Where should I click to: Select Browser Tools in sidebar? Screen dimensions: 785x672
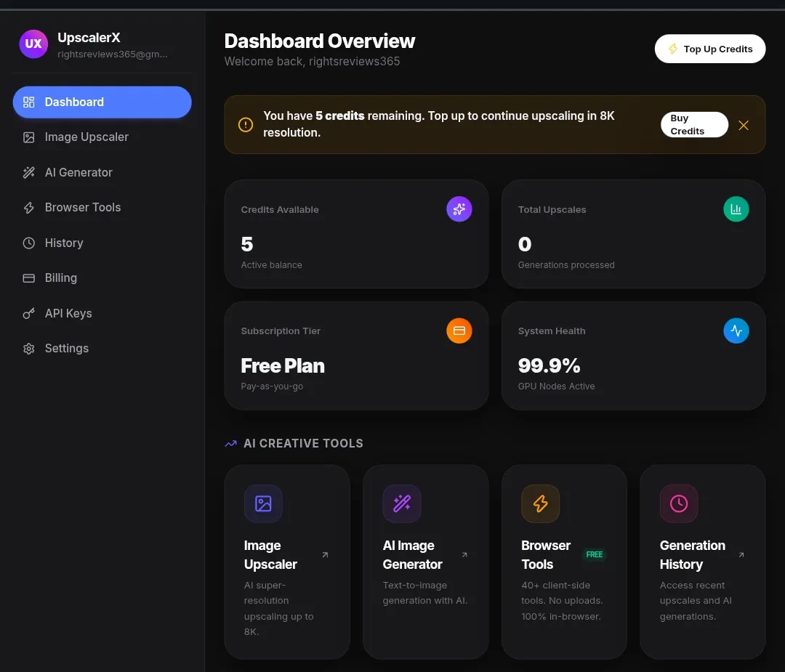pyautogui.click(x=102, y=208)
